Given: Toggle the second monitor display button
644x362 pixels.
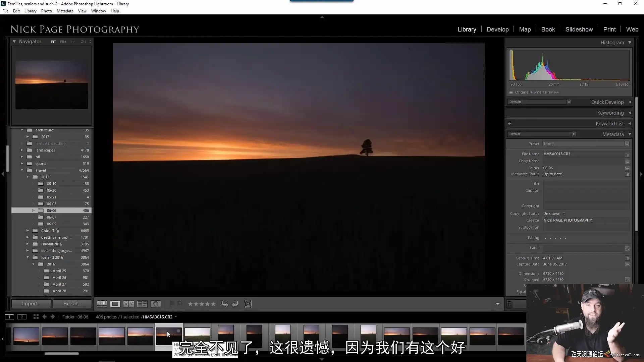Looking at the screenshot, I should click(22, 317).
